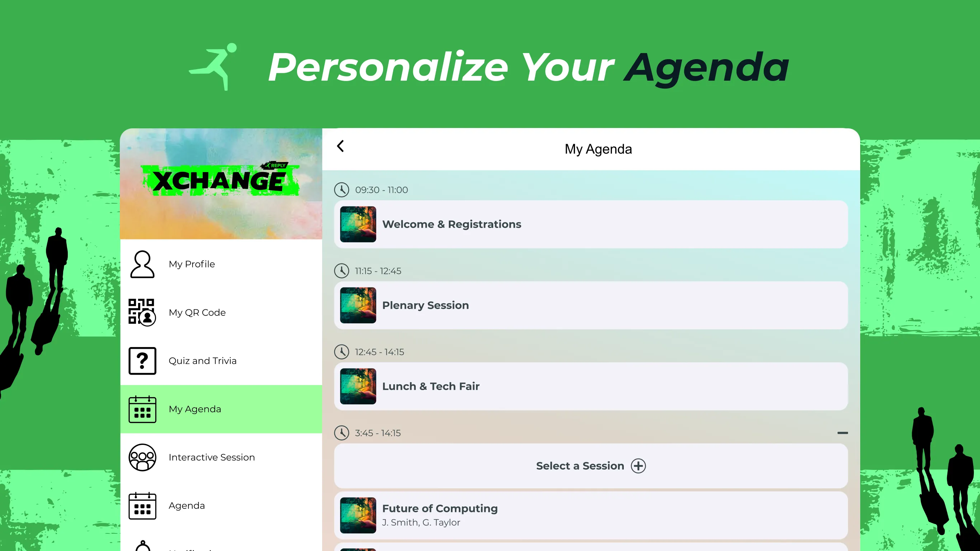Select My Agenda menu item
980x551 pixels.
click(221, 409)
